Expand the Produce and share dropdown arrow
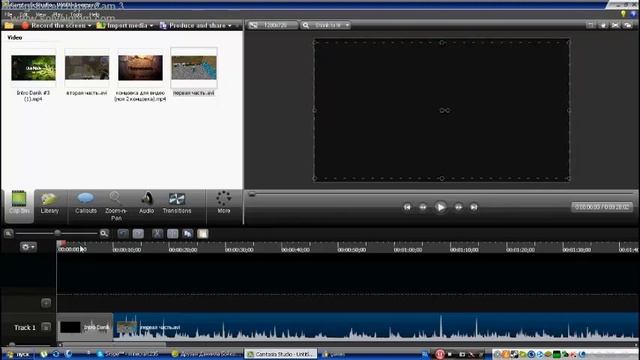This screenshot has width=640, height=360. coord(229,26)
